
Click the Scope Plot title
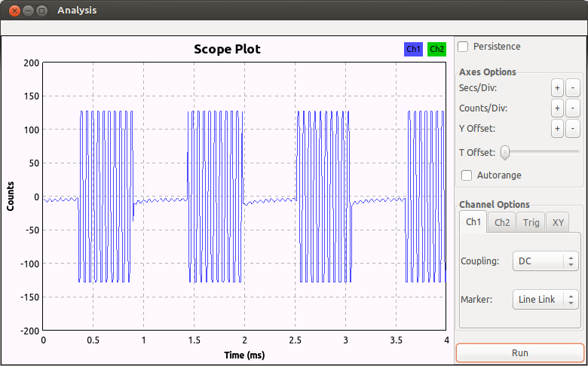pos(227,49)
